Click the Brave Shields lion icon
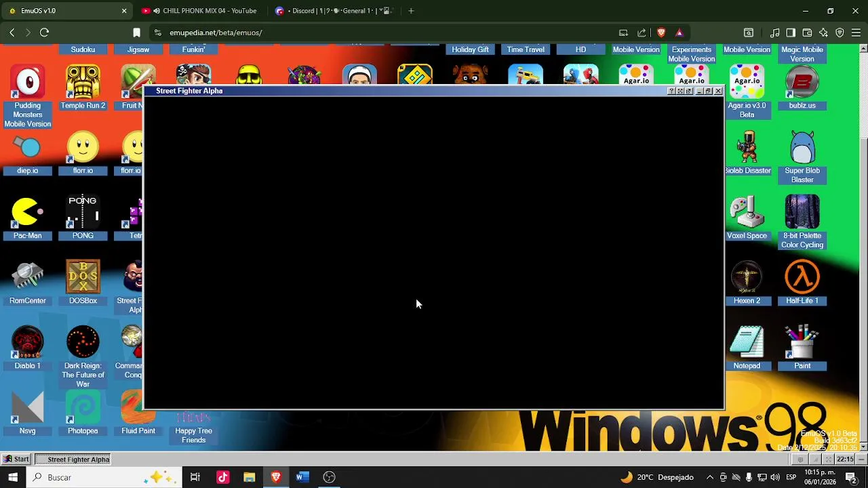This screenshot has height=488, width=868. (661, 33)
